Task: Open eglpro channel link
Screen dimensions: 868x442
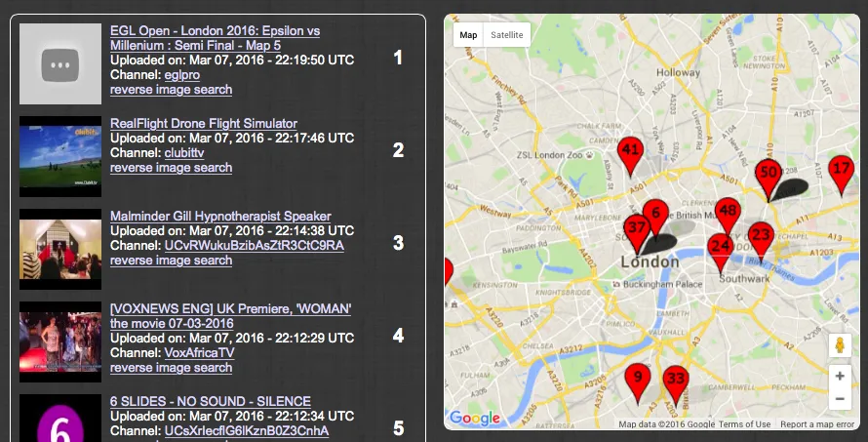Action: [x=182, y=75]
